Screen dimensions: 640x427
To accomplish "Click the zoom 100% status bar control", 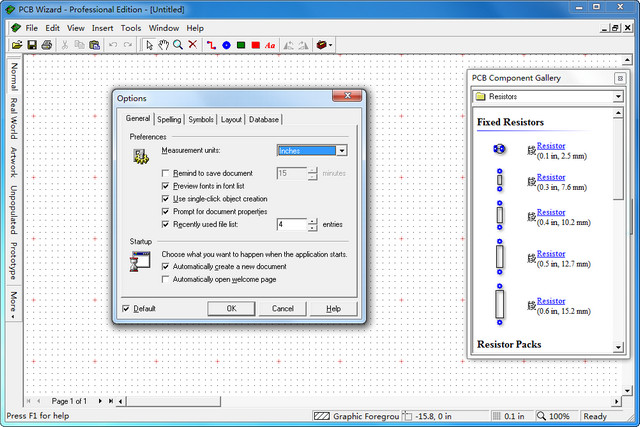I will pos(554,416).
